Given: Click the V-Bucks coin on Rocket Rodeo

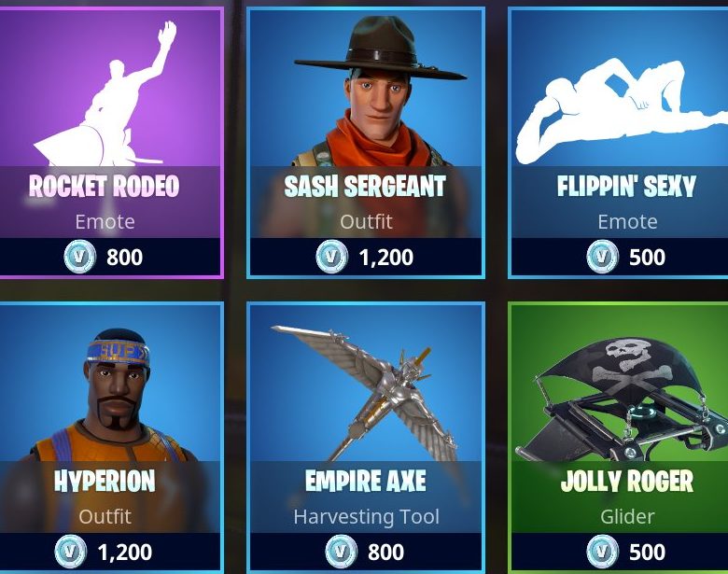Looking at the screenshot, I should point(80,257).
